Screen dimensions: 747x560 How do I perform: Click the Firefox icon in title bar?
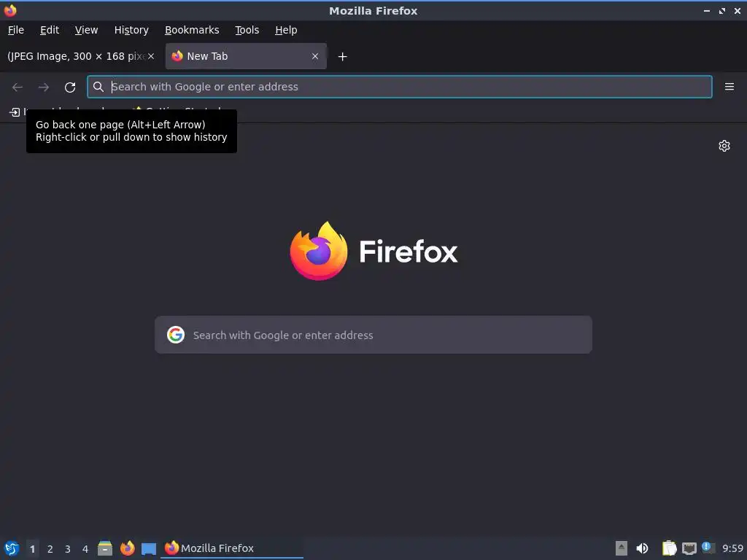pyautogui.click(x=10, y=10)
